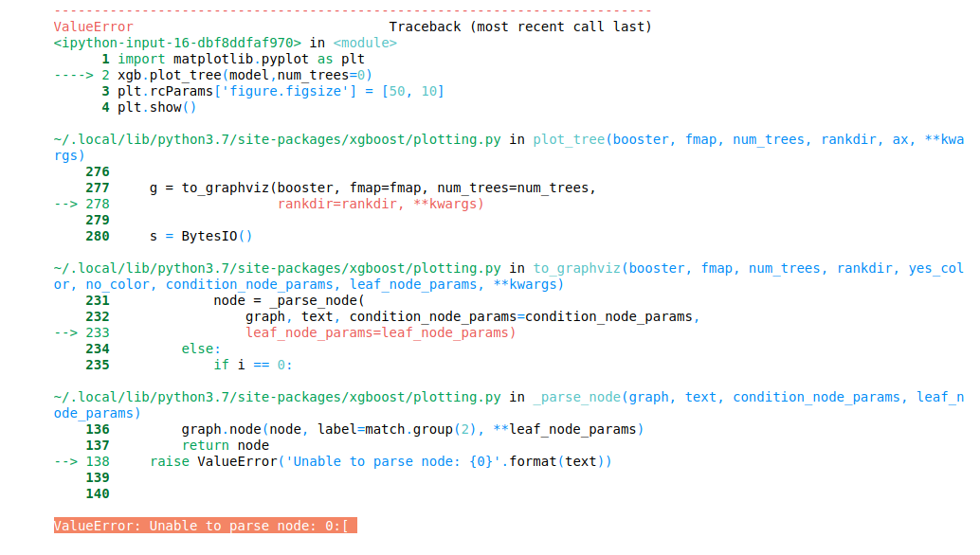Click the ipython-input-16-dbf8ddfaf970 reference
Screen dimensions: 980x555
click(177, 43)
